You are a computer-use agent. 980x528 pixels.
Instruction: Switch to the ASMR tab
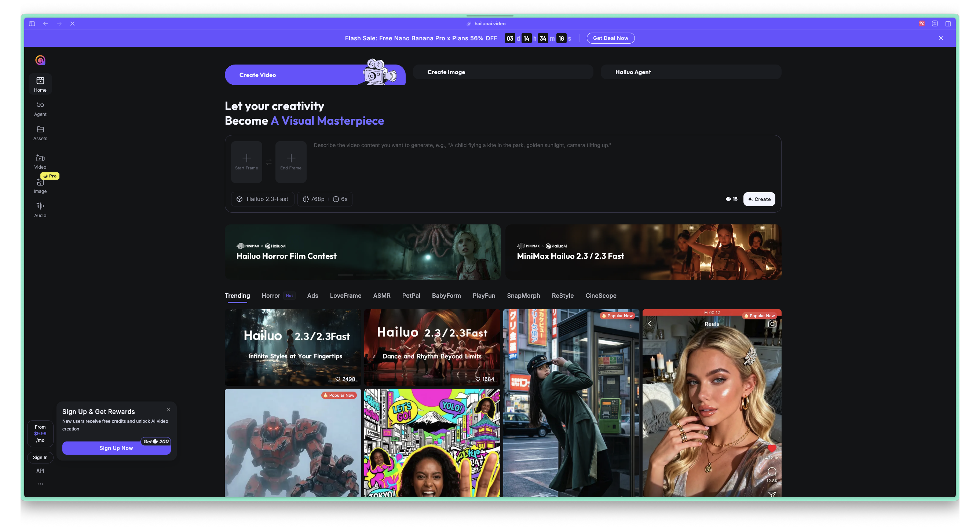click(x=381, y=296)
